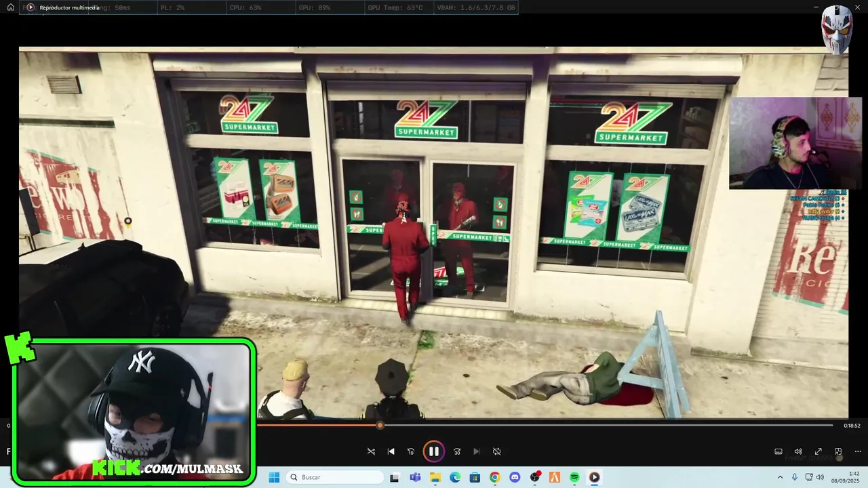The height and width of the screenshot is (488, 868).
Task: Open the orange A app on taskbar
Action: (555, 477)
